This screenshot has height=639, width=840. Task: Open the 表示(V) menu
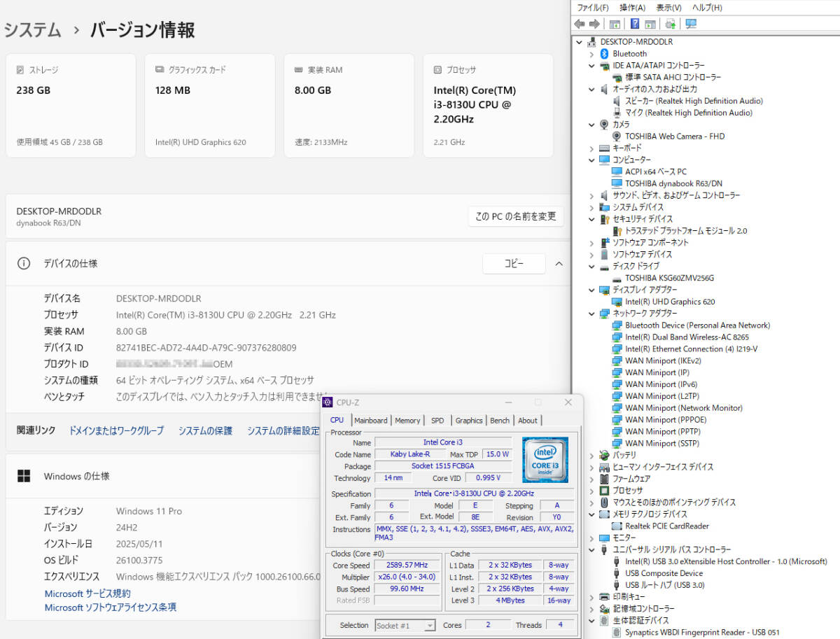pyautogui.click(x=669, y=8)
